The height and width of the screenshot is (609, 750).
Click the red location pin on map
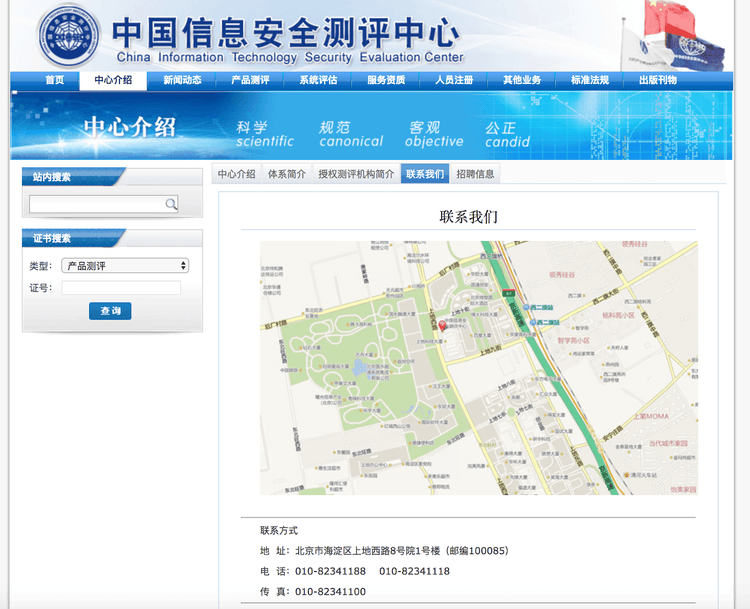click(442, 326)
